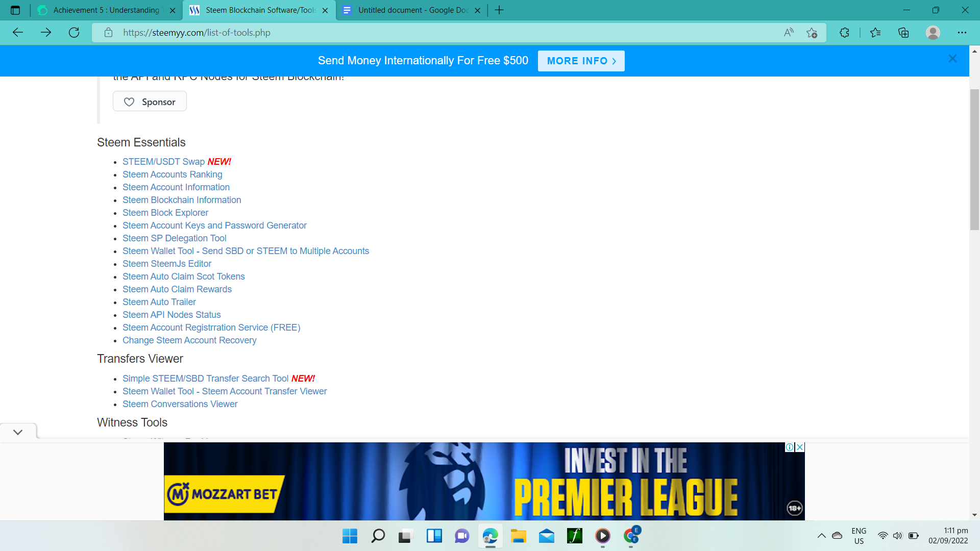The image size is (980, 551).
Task: Open Mail app from taskbar
Action: [546, 536]
